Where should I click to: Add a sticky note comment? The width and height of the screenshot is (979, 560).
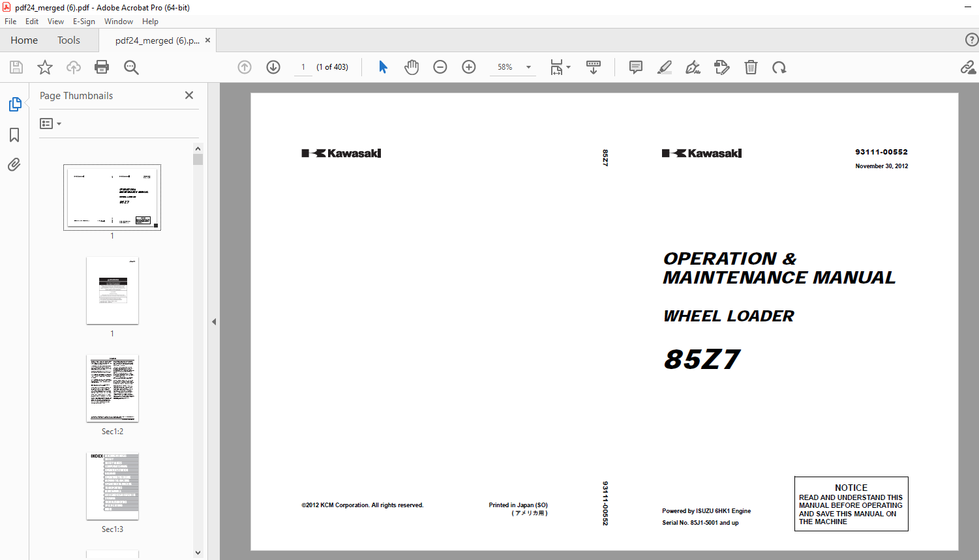click(x=636, y=67)
